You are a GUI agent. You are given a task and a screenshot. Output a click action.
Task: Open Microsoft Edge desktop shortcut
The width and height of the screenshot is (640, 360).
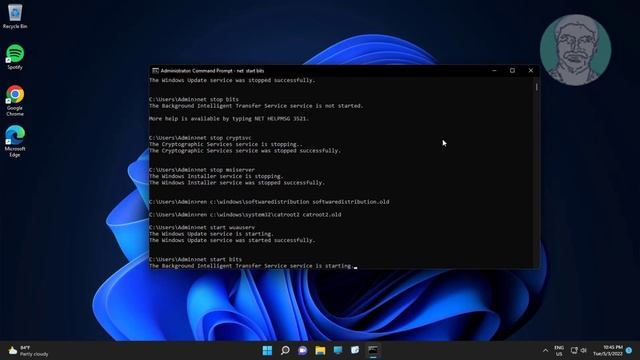[x=15, y=141]
